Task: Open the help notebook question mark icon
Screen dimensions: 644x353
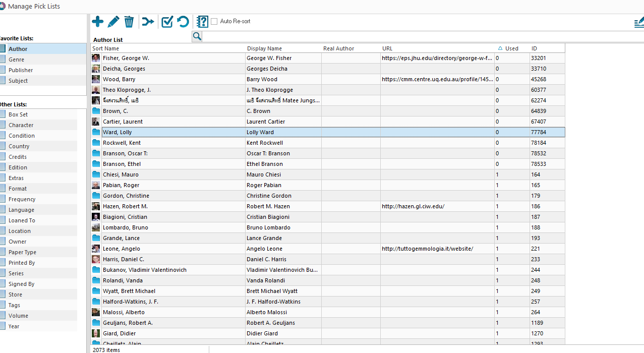Action: point(202,22)
